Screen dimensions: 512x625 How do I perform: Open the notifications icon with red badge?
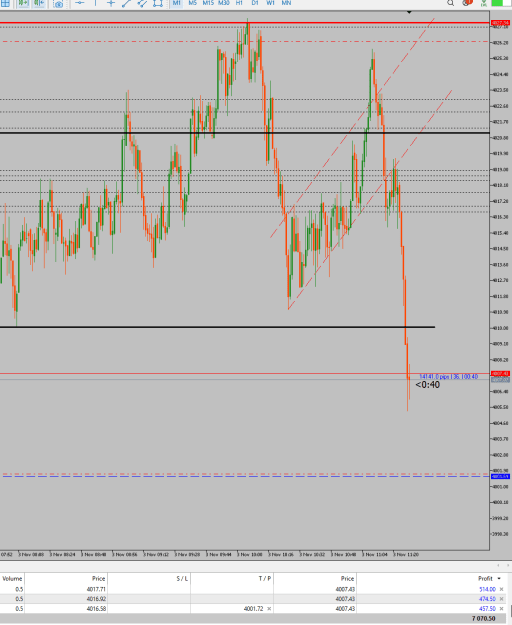coord(467,3)
